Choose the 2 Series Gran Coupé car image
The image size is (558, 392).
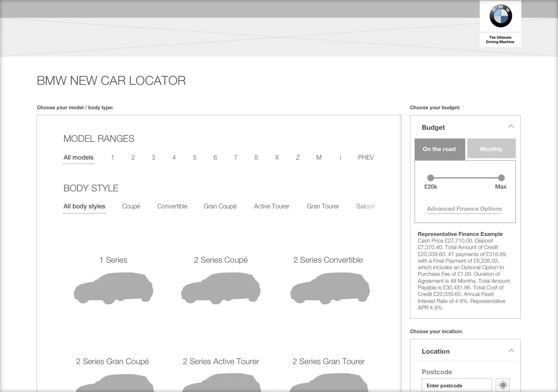coord(114,383)
